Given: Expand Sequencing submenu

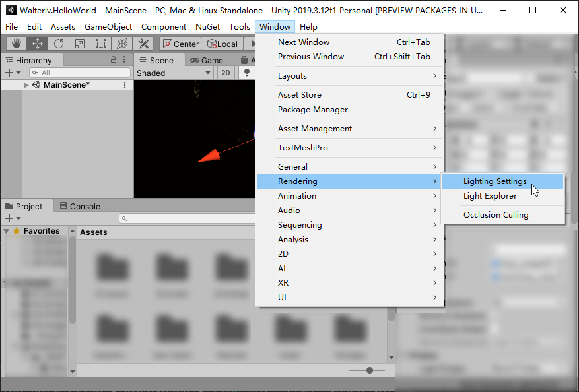Looking at the screenshot, I should (350, 225).
